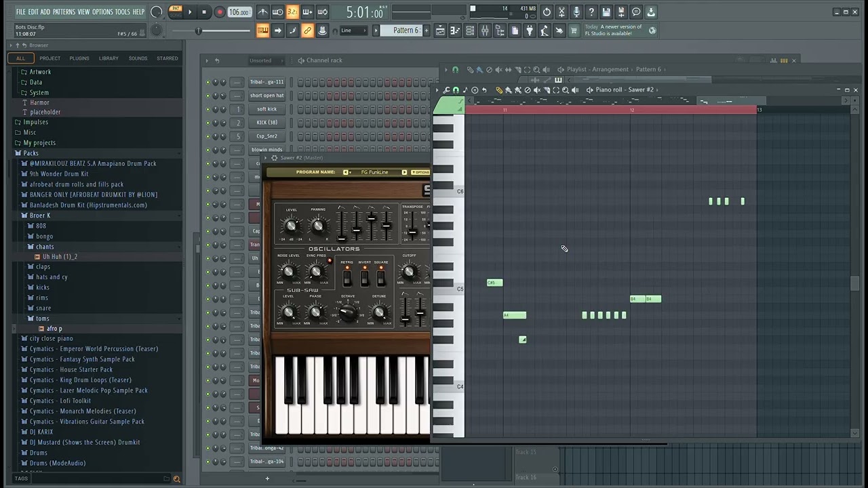868x488 pixels.
Task: Toggle wait for input before recording
Action: 278,12
